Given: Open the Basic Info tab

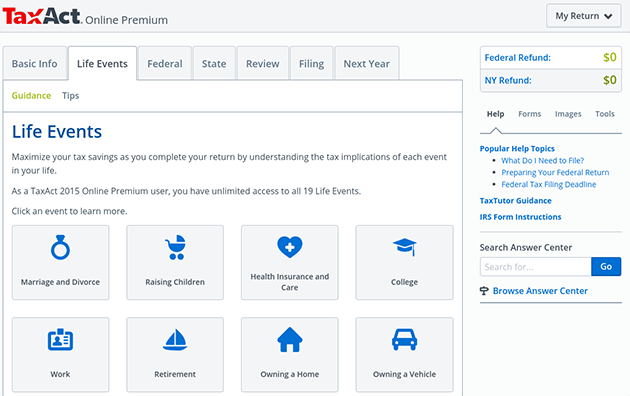Looking at the screenshot, I should (x=35, y=63).
